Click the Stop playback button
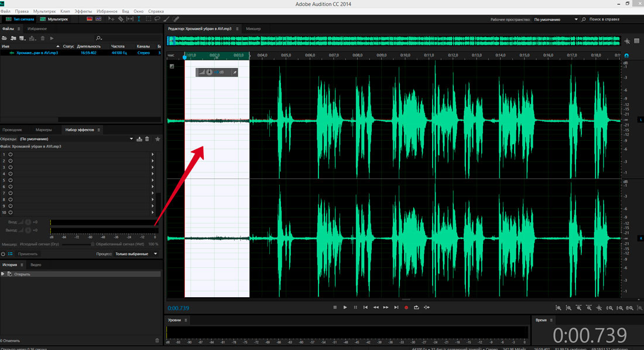Viewport: 644px width, 350px height. (x=335, y=307)
